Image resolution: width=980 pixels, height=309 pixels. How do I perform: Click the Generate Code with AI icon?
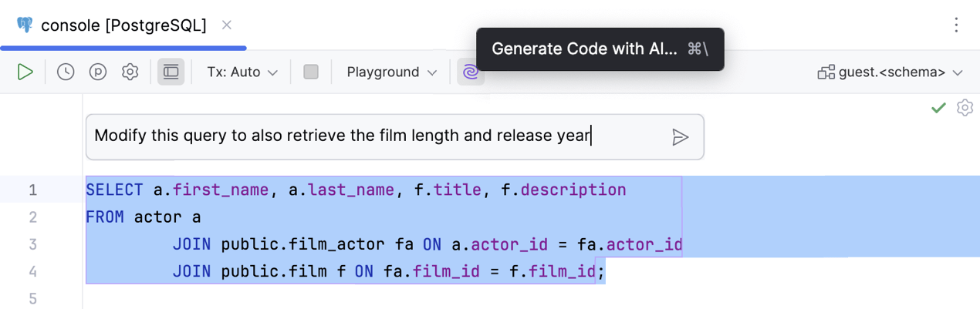click(x=470, y=72)
